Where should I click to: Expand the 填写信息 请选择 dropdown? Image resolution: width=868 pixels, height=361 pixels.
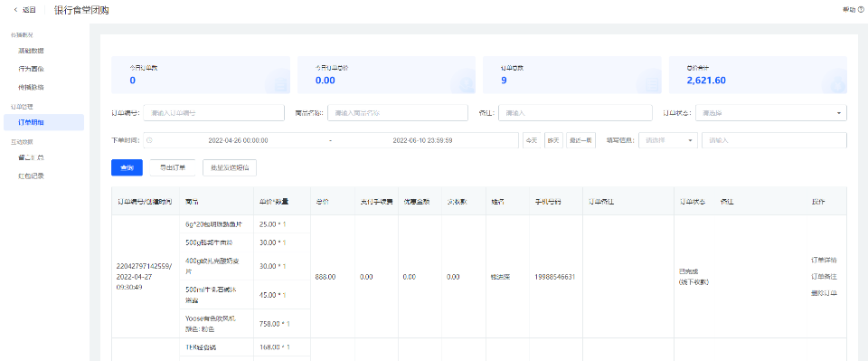(x=668, y=140)
